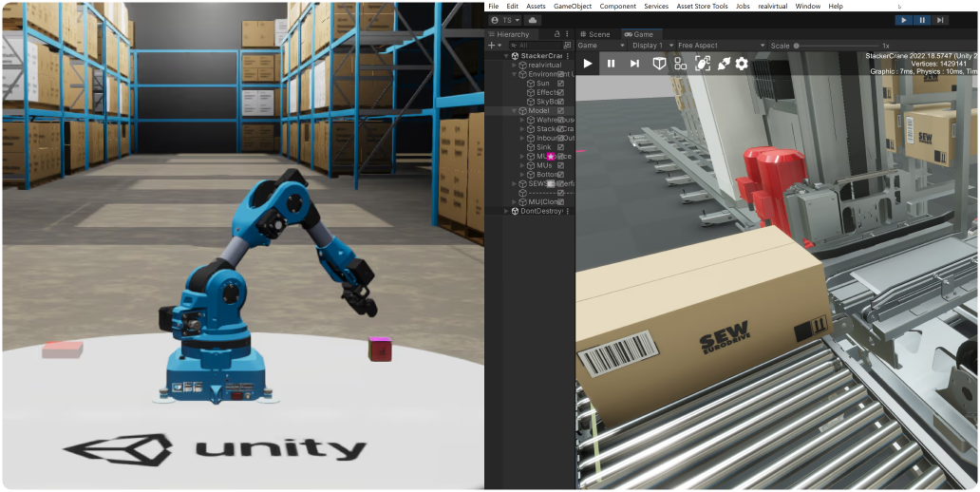Collapse the Model tree node
The width and height of the screenshot is (980, 492).
click(x=515, y=111)
